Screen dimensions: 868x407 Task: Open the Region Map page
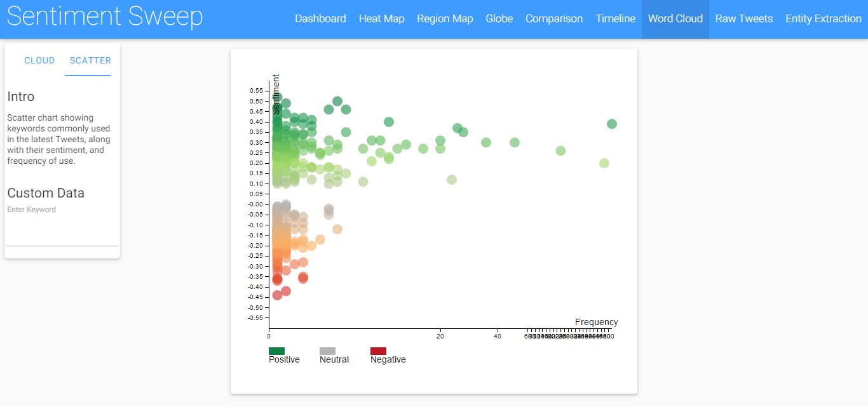click(x=445, y=19)
